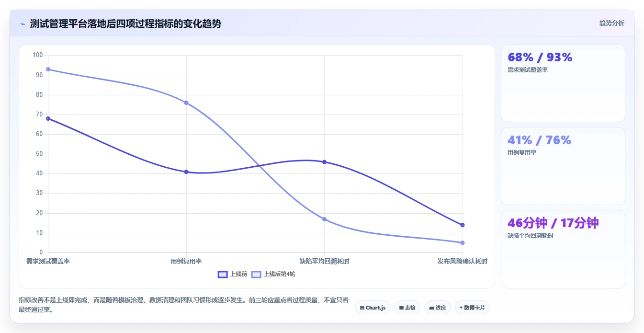Viewport: 644px width, 333px height.
Task: Click the footnote paragraph starting 指标改善不是上线即完成
Action: 184,305
